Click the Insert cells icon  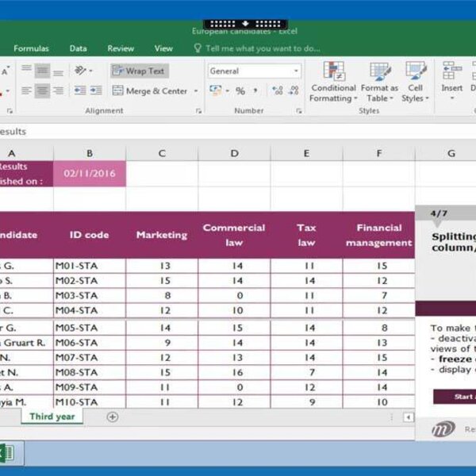[452, 71]
